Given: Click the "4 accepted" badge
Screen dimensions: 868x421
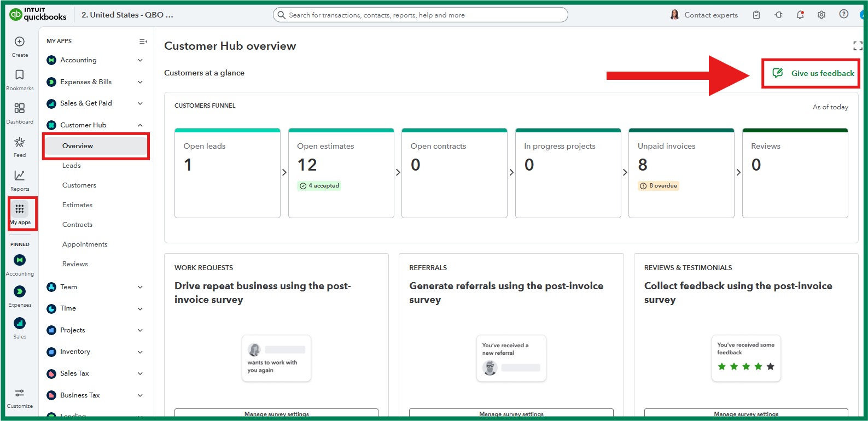Looking at the screenshot, I should [x=319, y=186].
